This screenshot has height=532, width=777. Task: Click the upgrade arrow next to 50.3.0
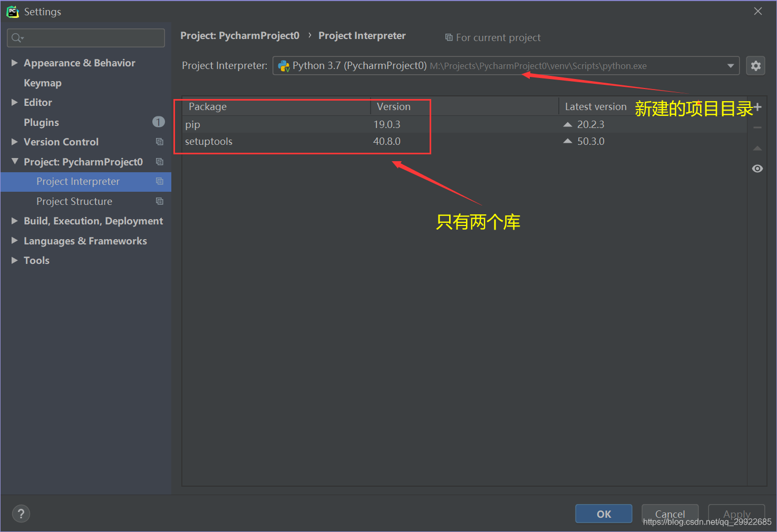point(568,141)
